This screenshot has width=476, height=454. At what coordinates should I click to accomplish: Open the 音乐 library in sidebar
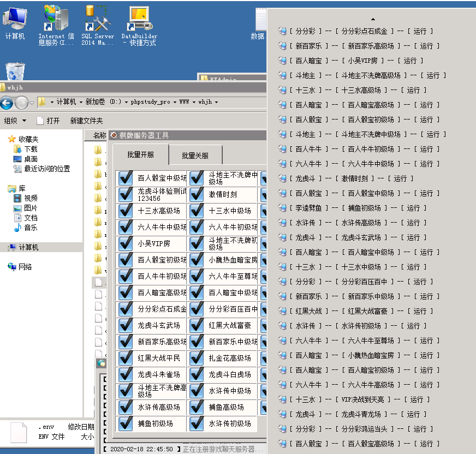coord(31,228)
